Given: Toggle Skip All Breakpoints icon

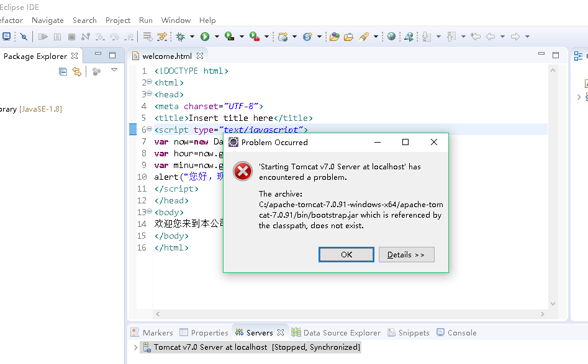Looking at the screenshot, I should [24, 37].
